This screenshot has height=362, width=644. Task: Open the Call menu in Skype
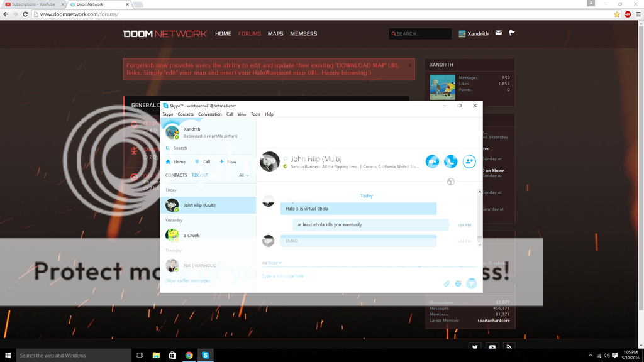tap(230, 114)
